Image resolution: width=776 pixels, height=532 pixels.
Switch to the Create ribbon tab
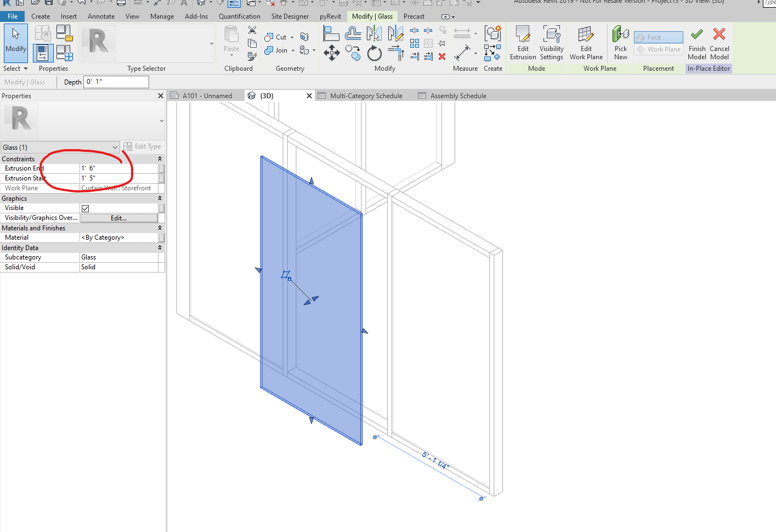pyautogui.click(x=41, y=16)
